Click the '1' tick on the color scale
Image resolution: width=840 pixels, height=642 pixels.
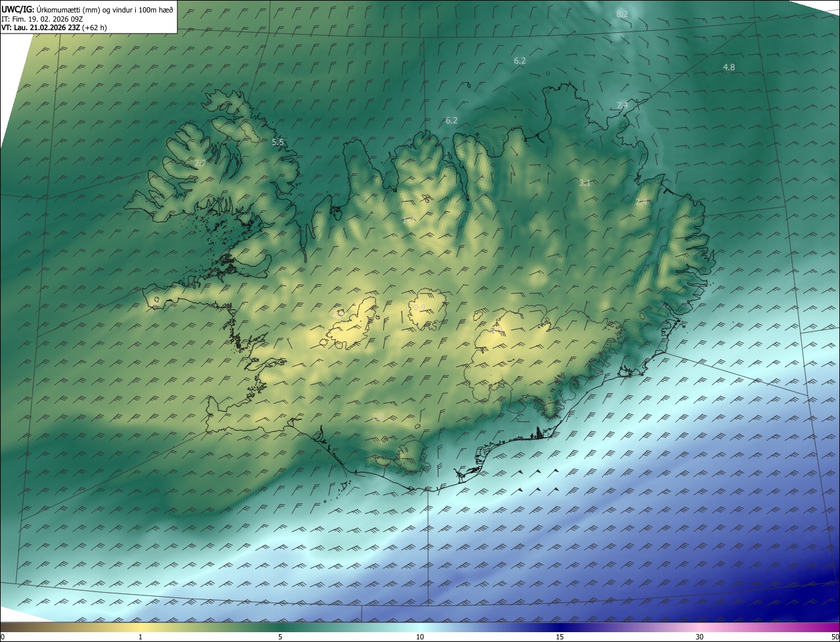point(140,637)
